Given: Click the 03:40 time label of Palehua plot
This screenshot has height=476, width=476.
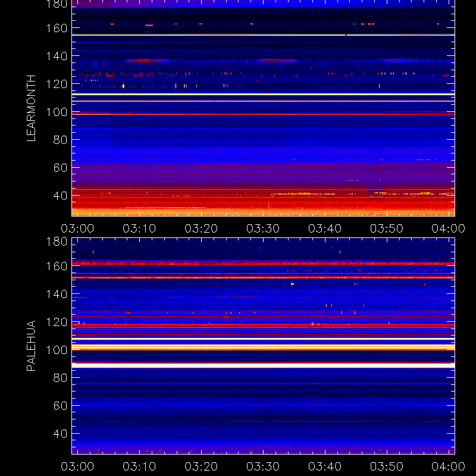Looking at the screenshot, I should coord(325,466).
